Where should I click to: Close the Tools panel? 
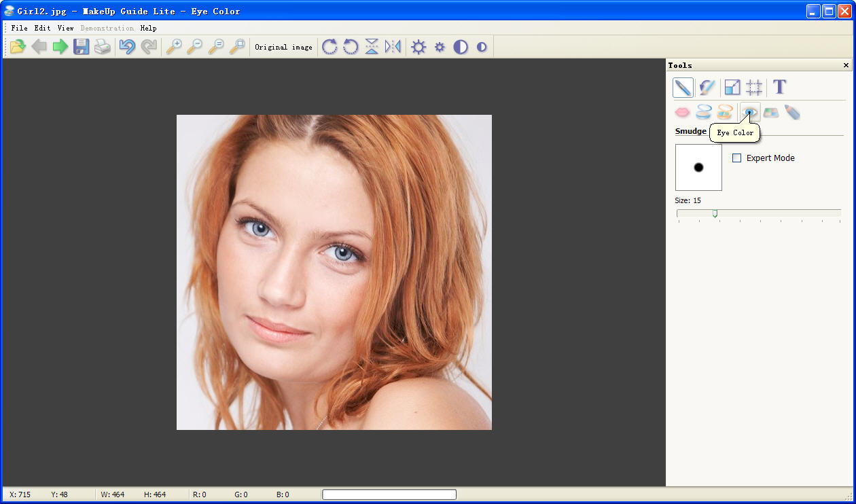(846, 65)
